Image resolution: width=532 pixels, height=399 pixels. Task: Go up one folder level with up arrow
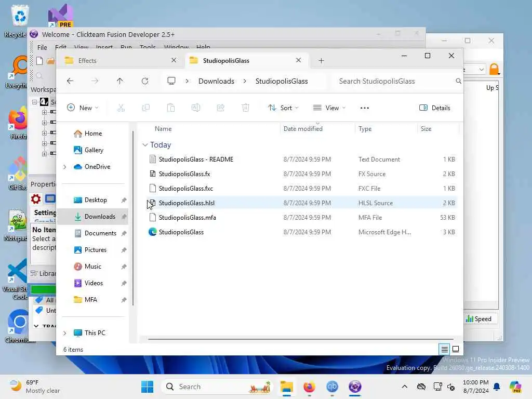(120, 81)
